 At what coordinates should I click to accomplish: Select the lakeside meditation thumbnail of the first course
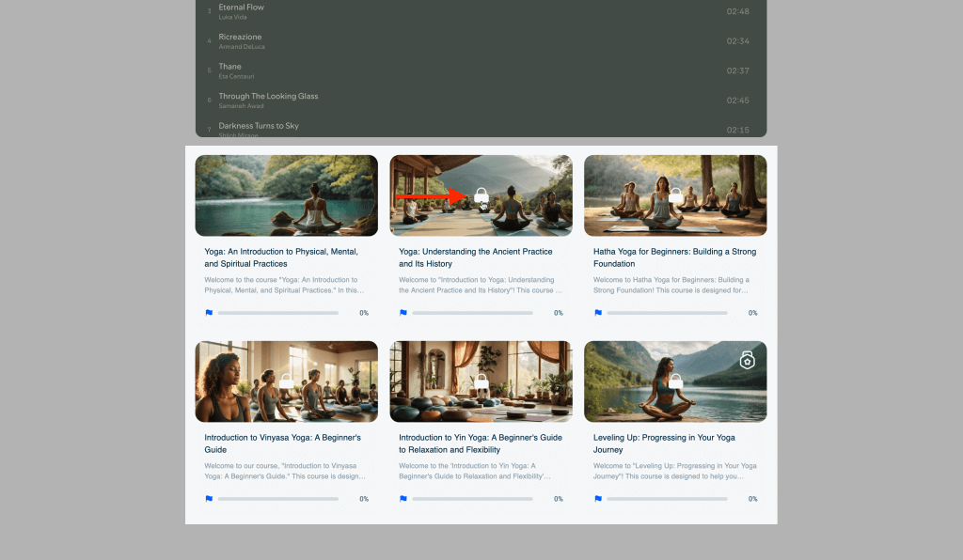click(286, 195)
